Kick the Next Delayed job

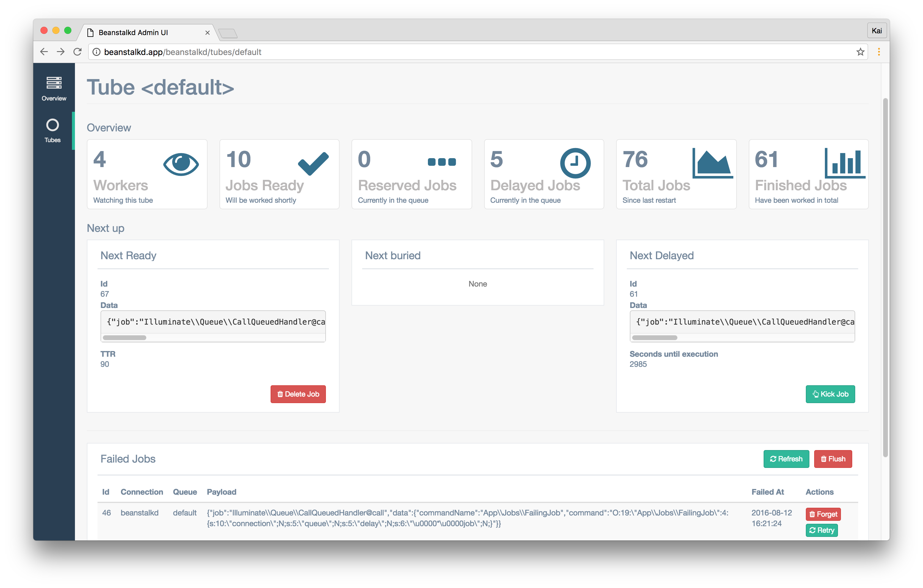[x=830, y=394]
